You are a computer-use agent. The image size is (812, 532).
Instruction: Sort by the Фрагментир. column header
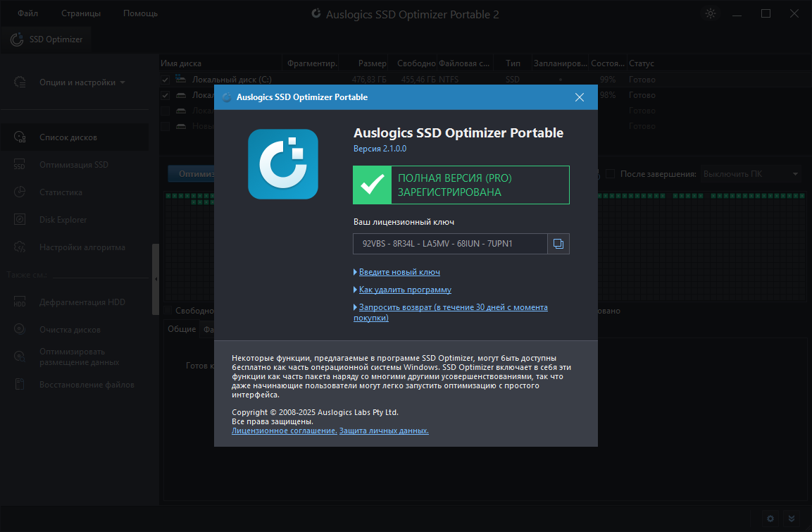click(x=312, y=63)
